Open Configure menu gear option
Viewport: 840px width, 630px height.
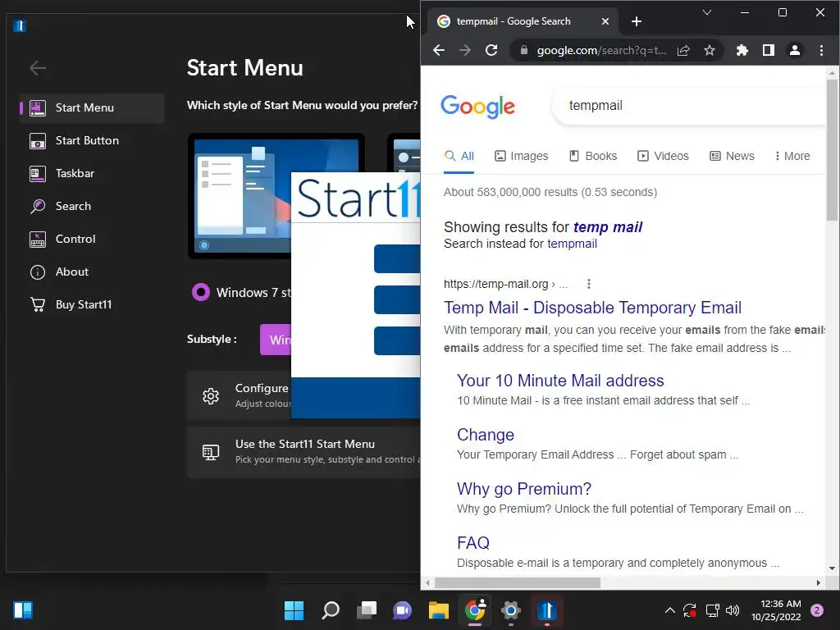click(x=239, y=395)
